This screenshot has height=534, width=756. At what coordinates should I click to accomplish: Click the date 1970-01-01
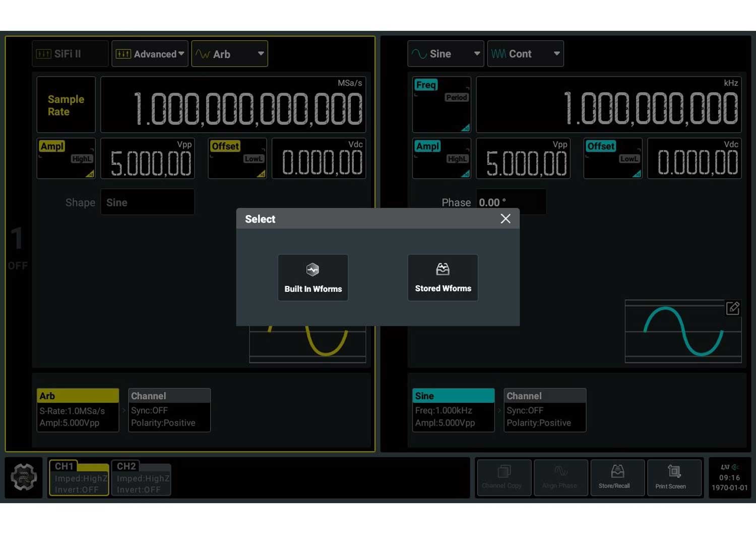click(729, 488)
